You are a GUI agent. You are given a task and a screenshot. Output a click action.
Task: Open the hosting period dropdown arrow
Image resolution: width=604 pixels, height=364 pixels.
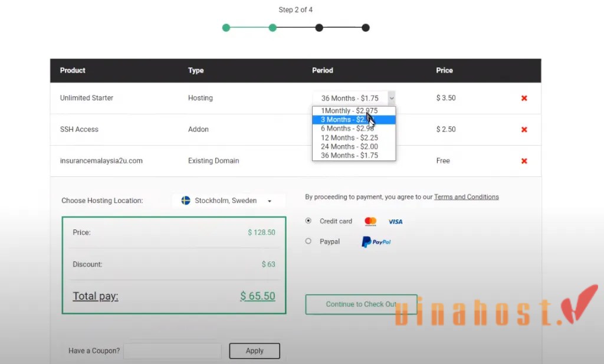[392, 99]
